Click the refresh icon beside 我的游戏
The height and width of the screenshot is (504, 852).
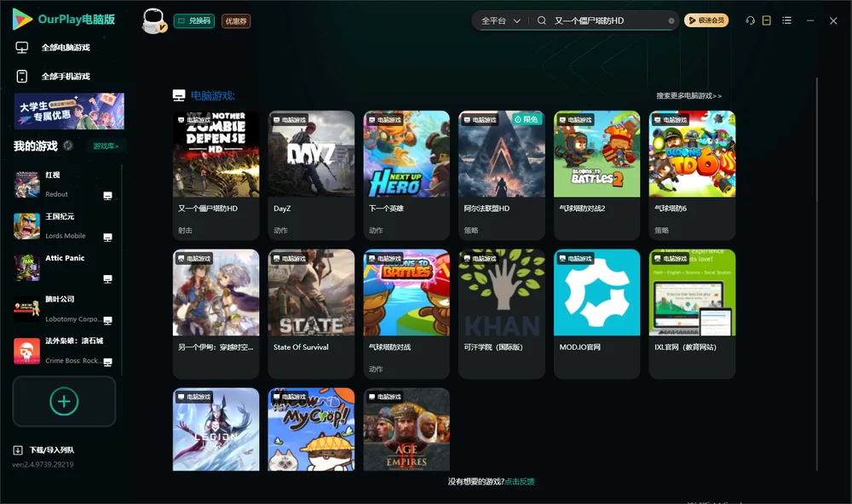pyautogui.click(x=68, y=146)
